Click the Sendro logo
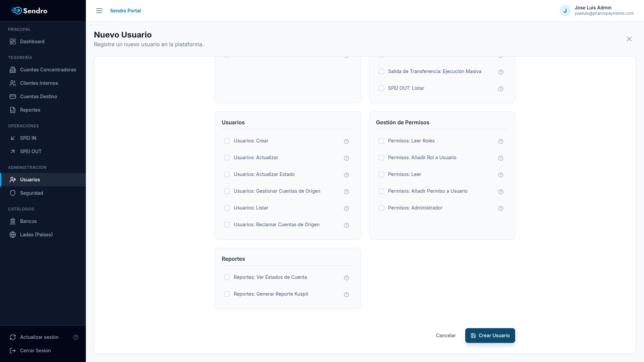The height and width of the screenshot is (362, 644). point(29,11)
